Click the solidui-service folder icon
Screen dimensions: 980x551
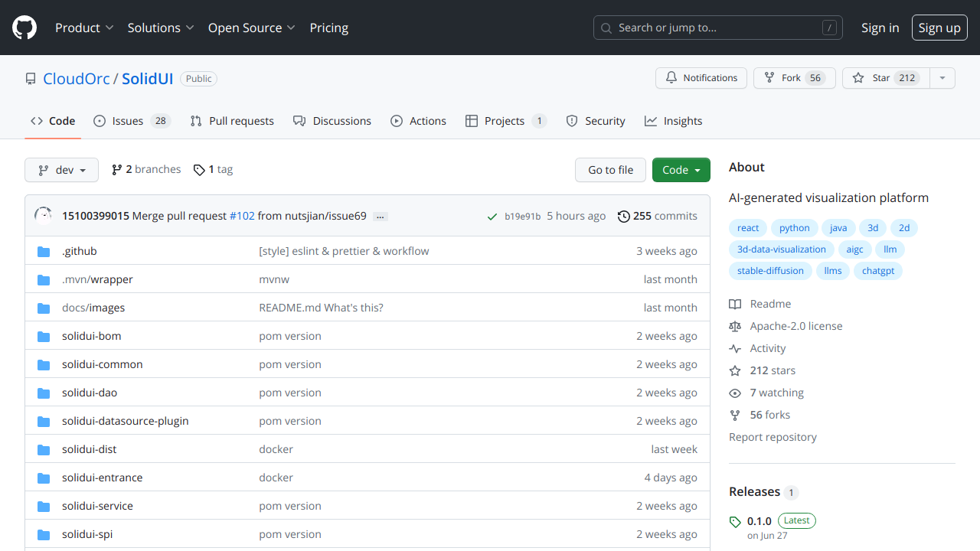44,506
